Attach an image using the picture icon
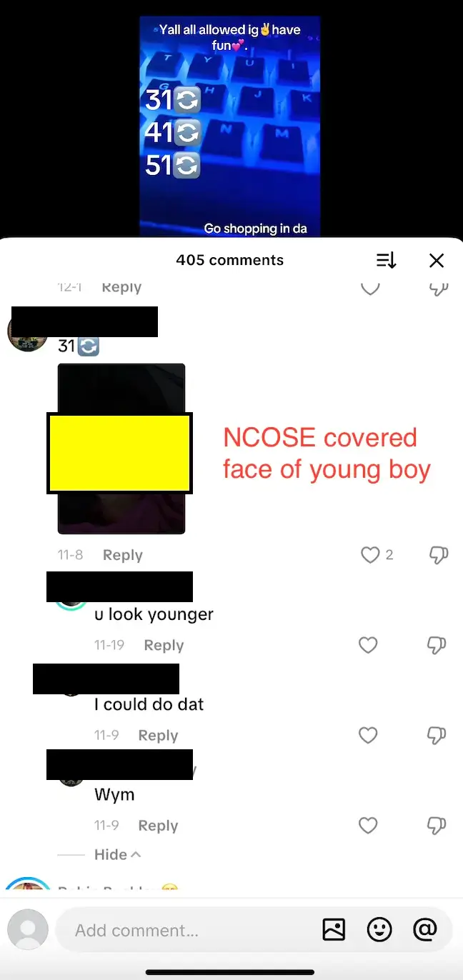 (334, 929)
